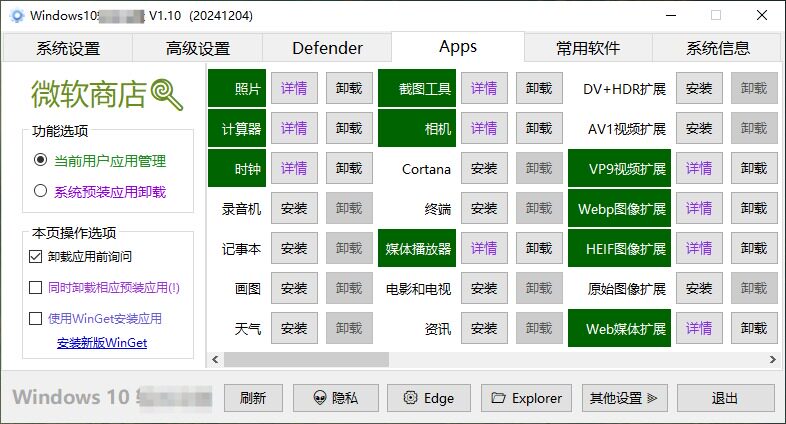Click the scrollbar left arrow
The width and height of the screenshot is (786, 424).
(215, 359)
